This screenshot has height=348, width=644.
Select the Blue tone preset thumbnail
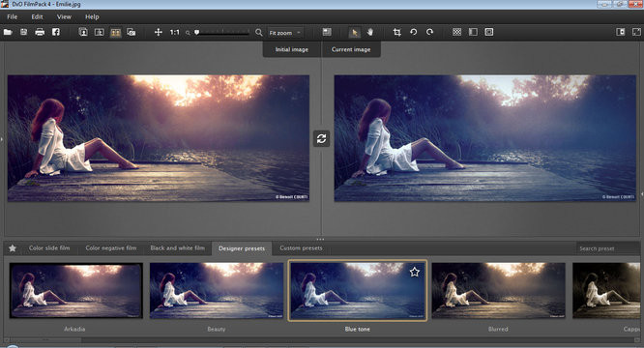pos(358,291)
